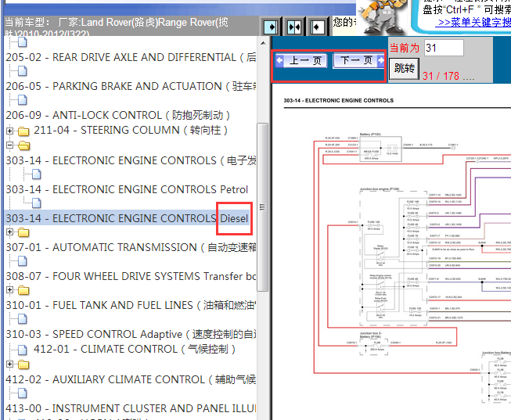Click the Junction box engine block in diagram

pyautogui.click(x=394, y=258)
